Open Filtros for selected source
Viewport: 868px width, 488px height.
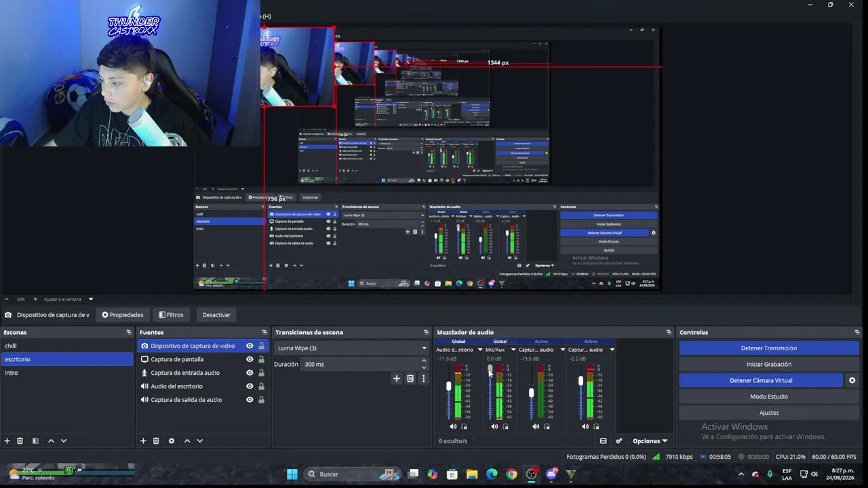click(x=171, y=314)
